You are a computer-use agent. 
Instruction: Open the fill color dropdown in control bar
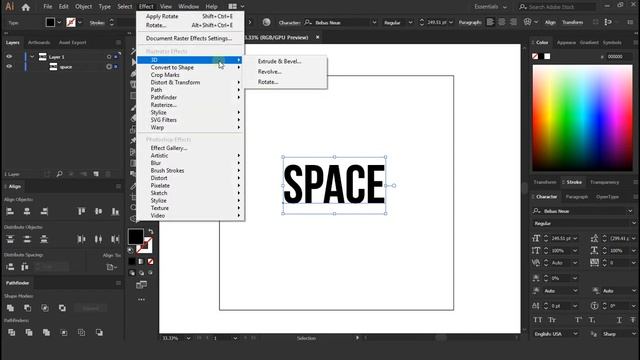(x=60, y=22)
